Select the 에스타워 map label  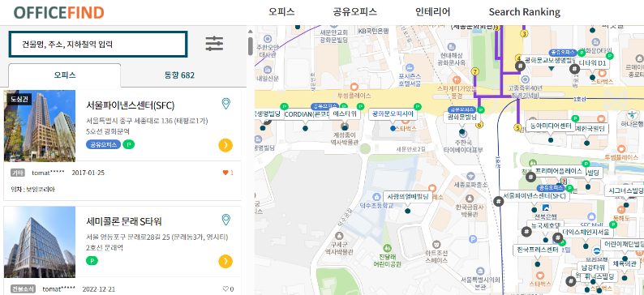point(345,114)
